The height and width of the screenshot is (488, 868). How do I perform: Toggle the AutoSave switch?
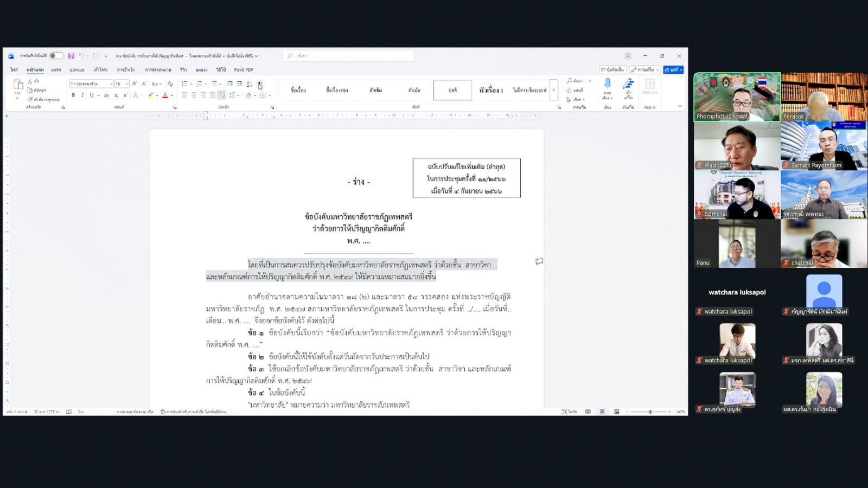point(56,56)
